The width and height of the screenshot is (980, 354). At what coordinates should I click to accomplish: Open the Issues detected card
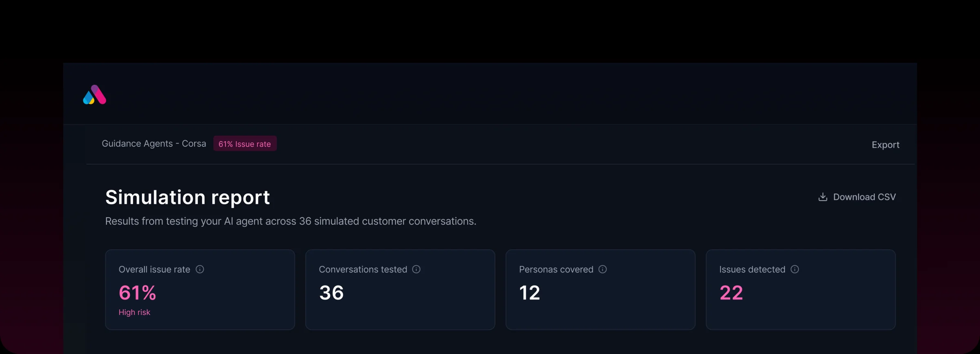pyautogui.click(x=801, y=290)
